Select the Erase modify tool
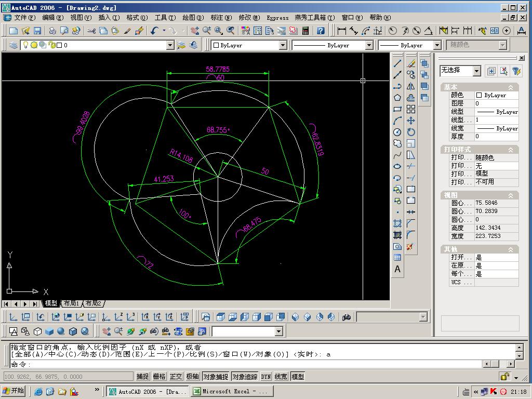The height and width of the screenshot is (399, 532). (x=411, y=63)
